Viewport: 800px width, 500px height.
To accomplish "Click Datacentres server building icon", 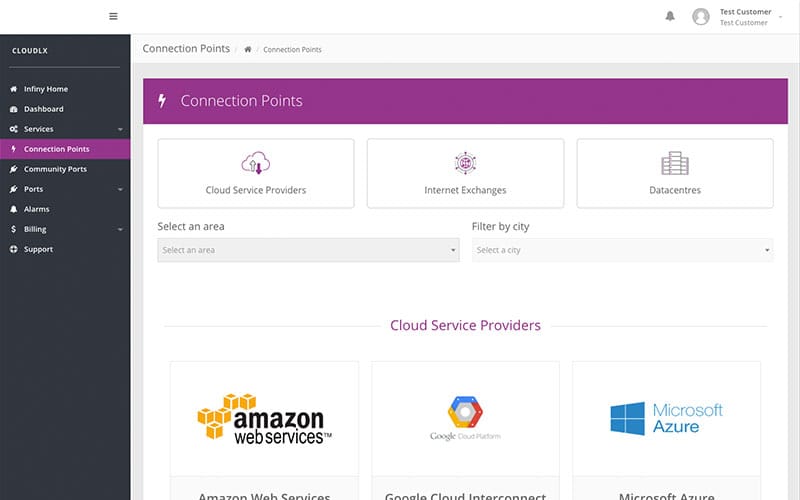I will (675, 163).
